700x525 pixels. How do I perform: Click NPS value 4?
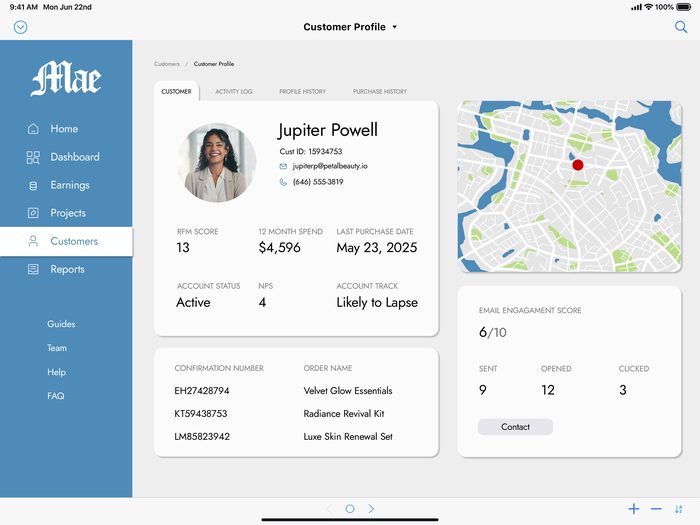point(262,302)
